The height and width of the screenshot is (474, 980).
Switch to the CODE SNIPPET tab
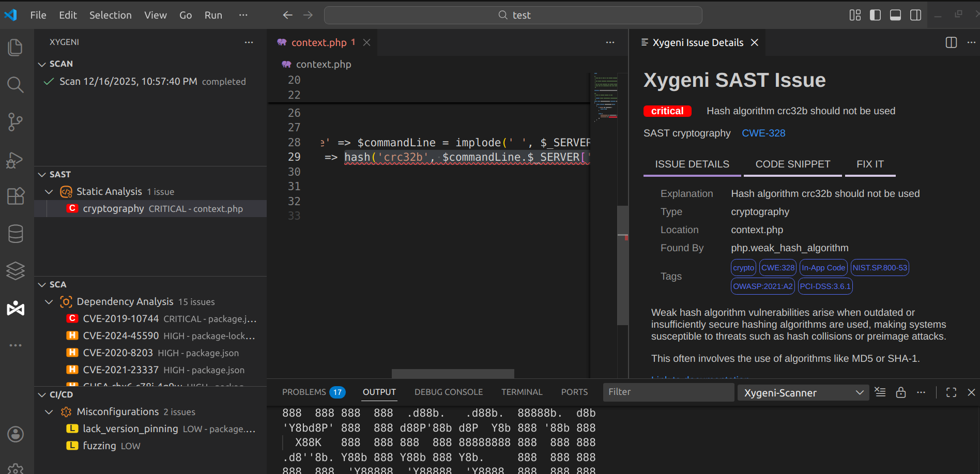[792, 164]
